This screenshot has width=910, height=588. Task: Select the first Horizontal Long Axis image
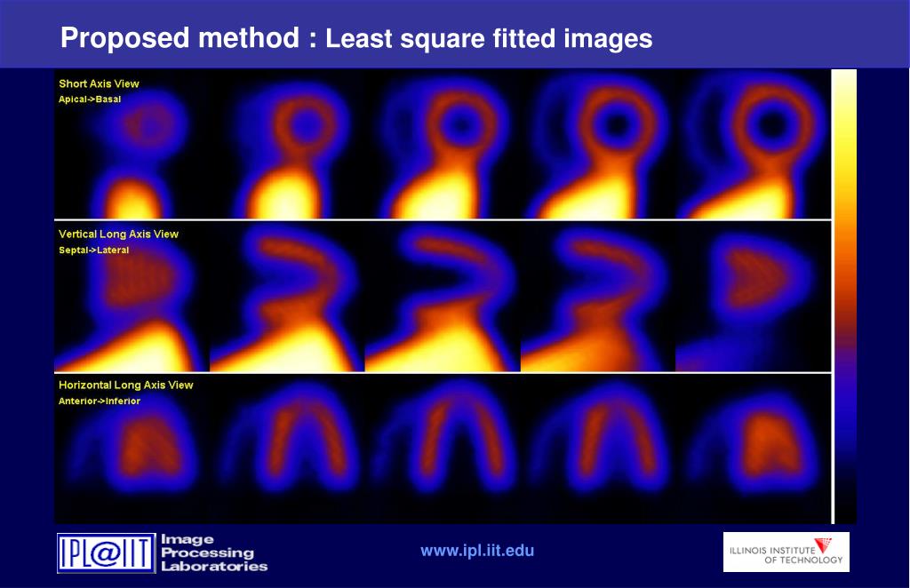132,449
